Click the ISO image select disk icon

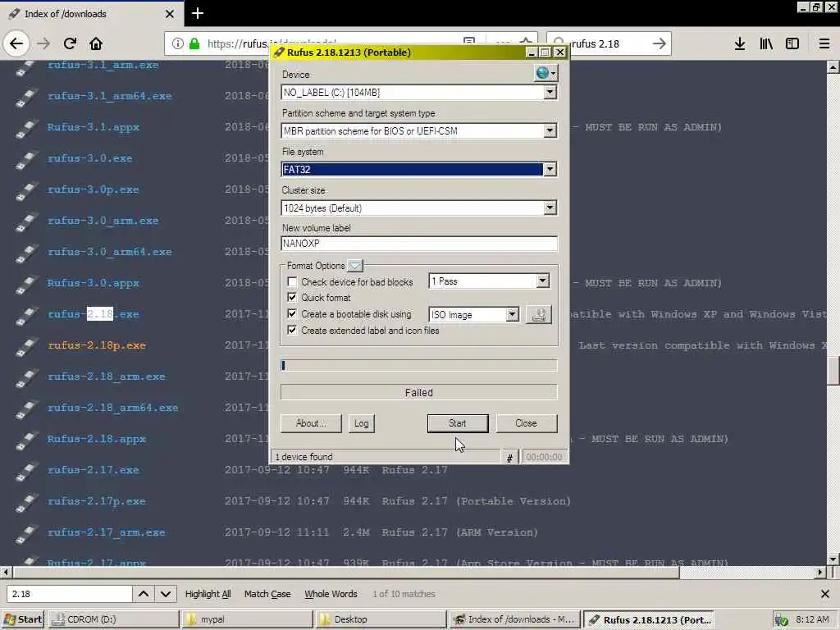(x=538, y=314)
